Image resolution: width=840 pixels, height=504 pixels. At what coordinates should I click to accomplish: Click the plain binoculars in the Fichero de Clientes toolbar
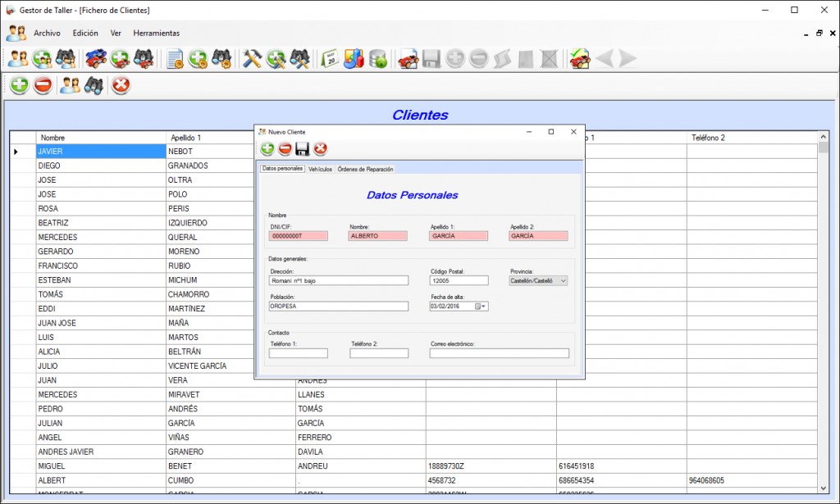coord(94,85)
